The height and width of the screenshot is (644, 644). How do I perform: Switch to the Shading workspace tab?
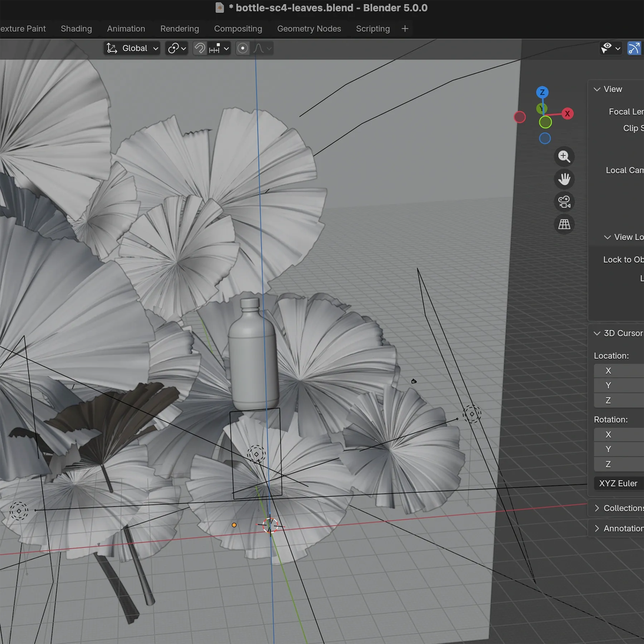(x=76, y=29)
